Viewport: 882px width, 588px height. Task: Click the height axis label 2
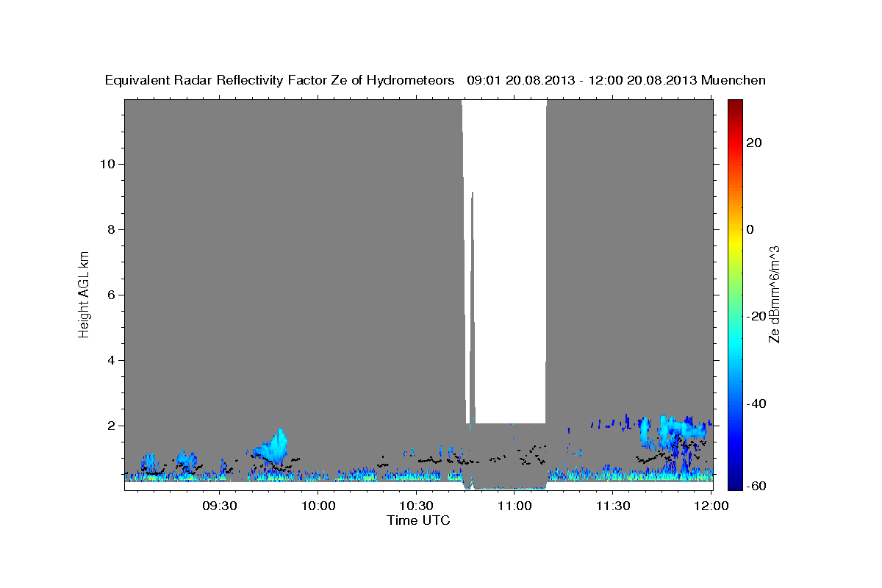112,426
